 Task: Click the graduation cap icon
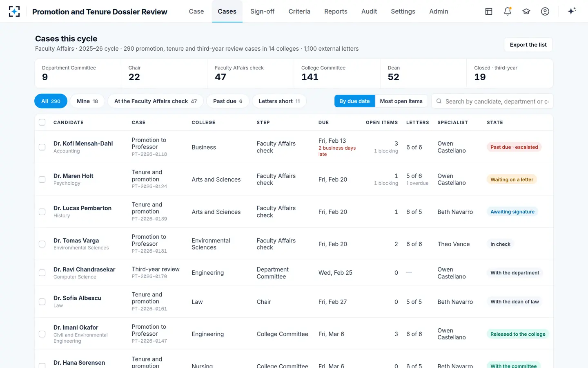tap(526, 11)
